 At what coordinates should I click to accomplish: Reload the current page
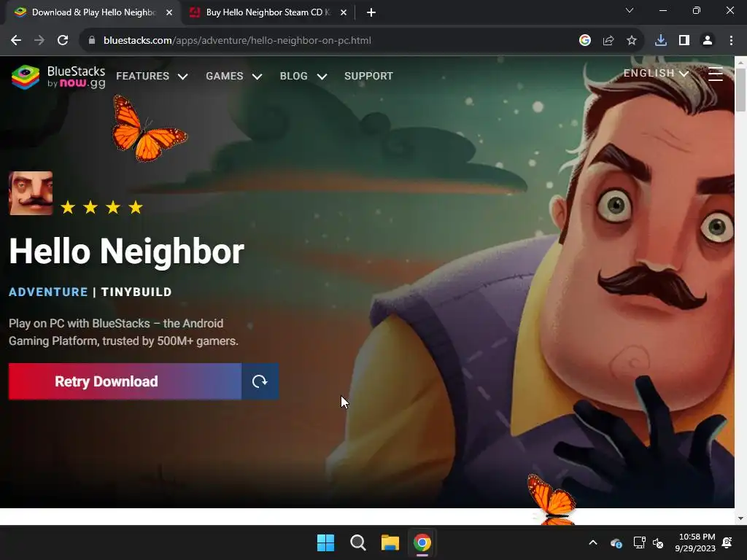[63, 41]
